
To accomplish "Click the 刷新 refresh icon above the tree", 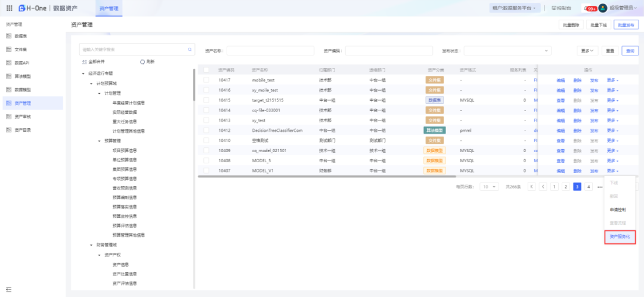I will tap(143, 61).
